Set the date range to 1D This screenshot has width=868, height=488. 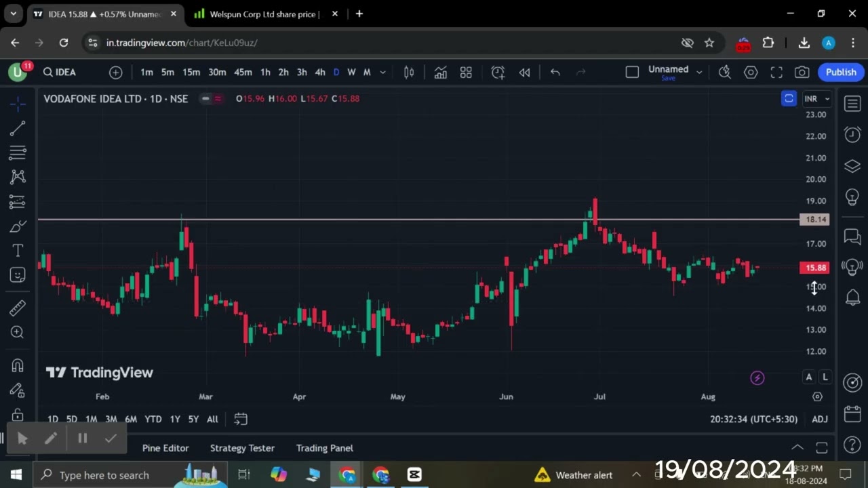click(53, 419)
